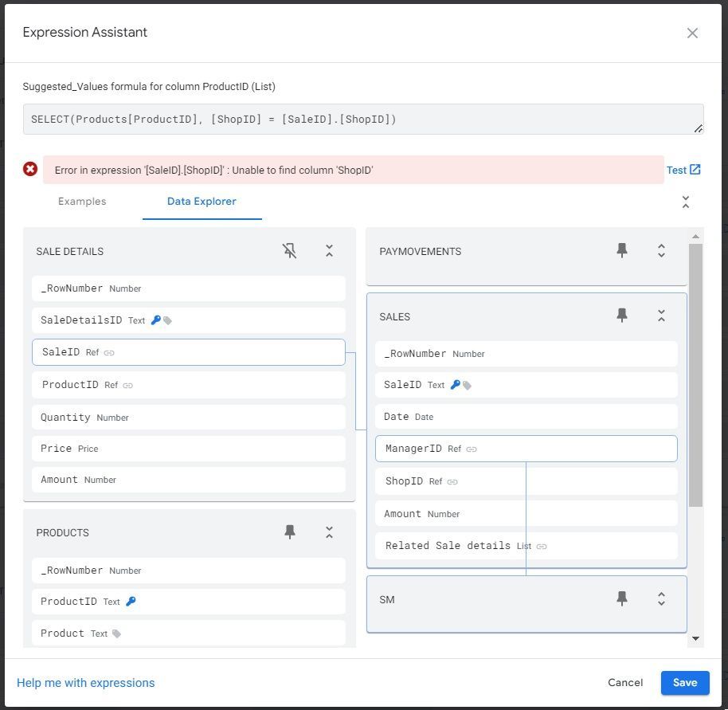Image resolution: width=728 pixels, height=710 pixels.
Task: Pin the SALES table
Action: coord(622,316)
